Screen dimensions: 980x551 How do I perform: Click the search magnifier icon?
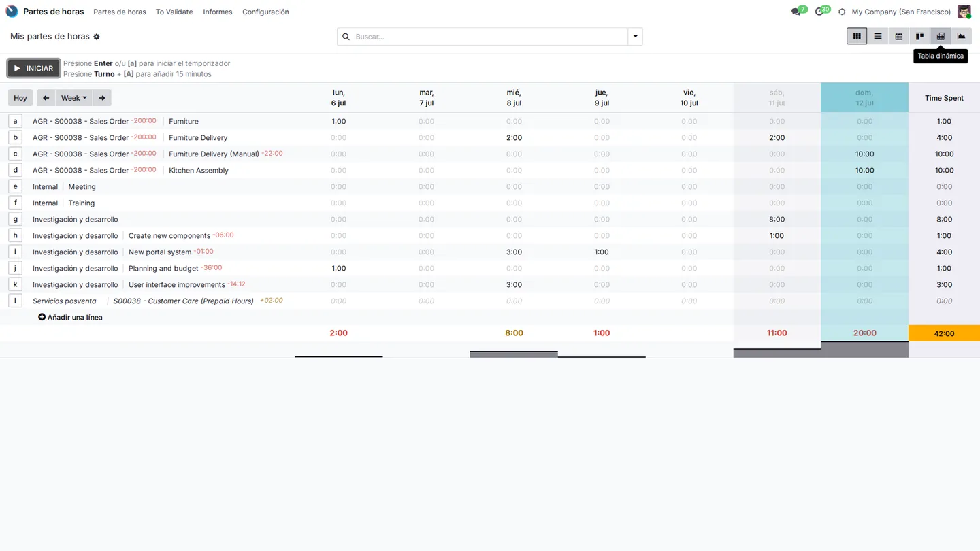(x=346, y=37)
